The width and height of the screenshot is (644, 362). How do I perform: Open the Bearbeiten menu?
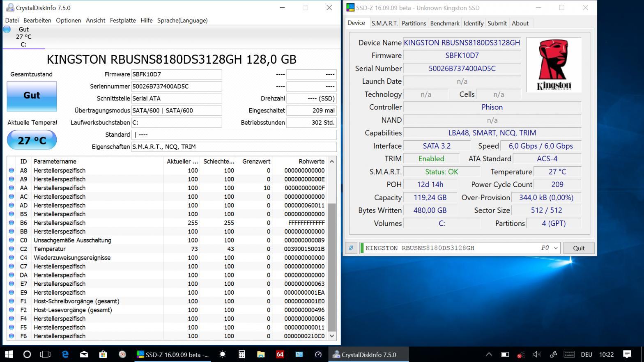pyautogui.click(x=37, y=20)
